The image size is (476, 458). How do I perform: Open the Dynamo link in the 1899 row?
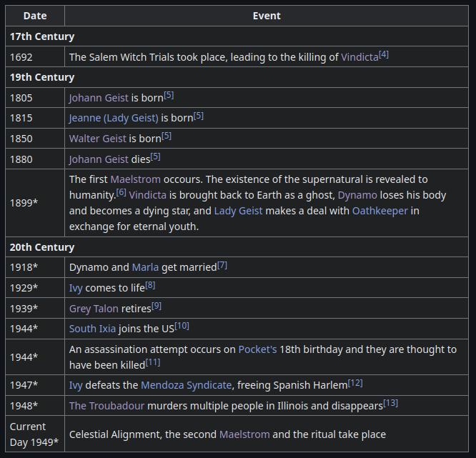coord(357,195)
